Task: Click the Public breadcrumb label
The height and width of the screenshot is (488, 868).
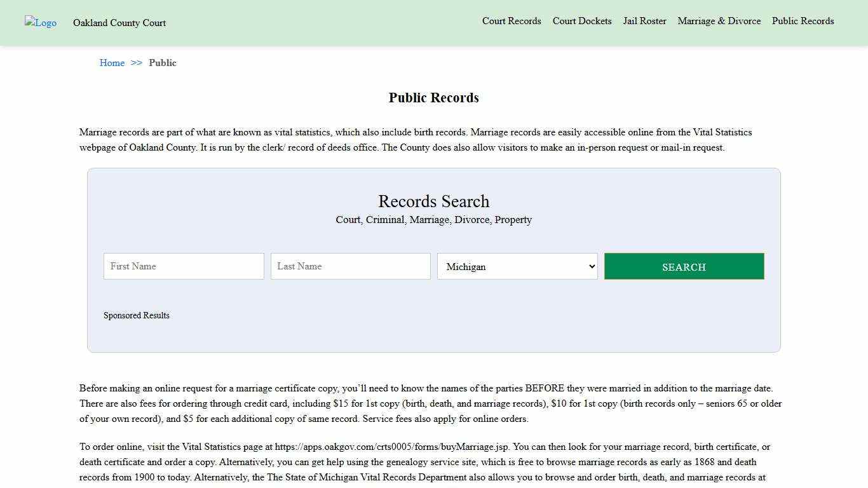Action: pos(163,62)
